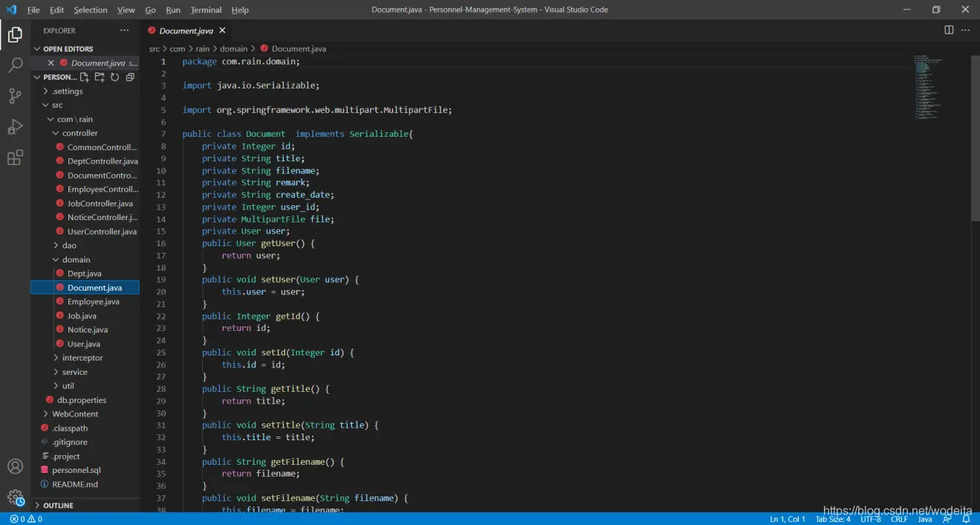Open User.java in domain folder
980x525 pixels.
(85, 344)
